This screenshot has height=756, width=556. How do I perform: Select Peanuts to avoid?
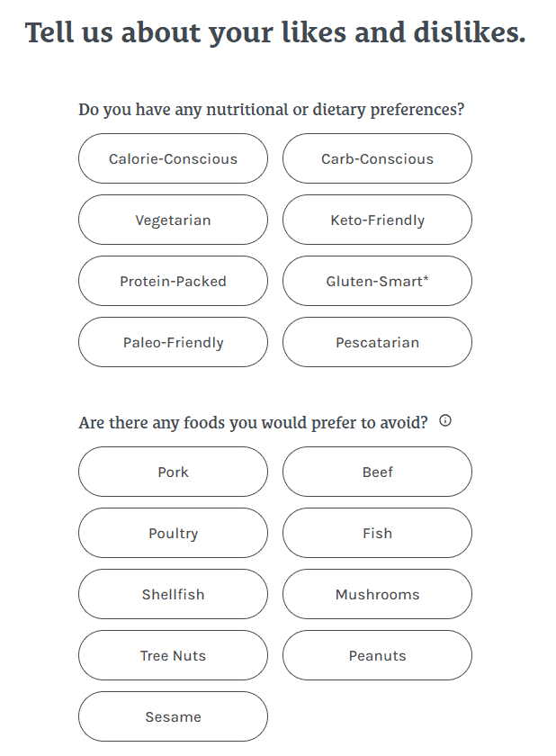[377, 656]
